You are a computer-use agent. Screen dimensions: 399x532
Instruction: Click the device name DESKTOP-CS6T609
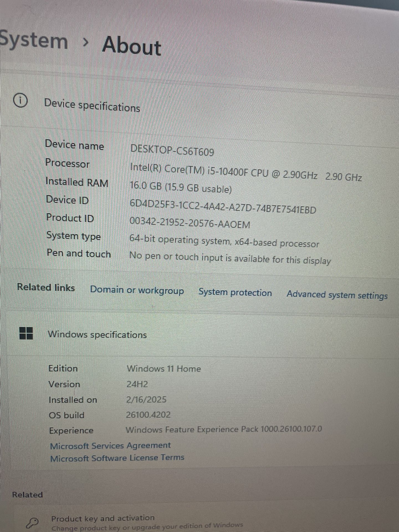pos(172,150)
